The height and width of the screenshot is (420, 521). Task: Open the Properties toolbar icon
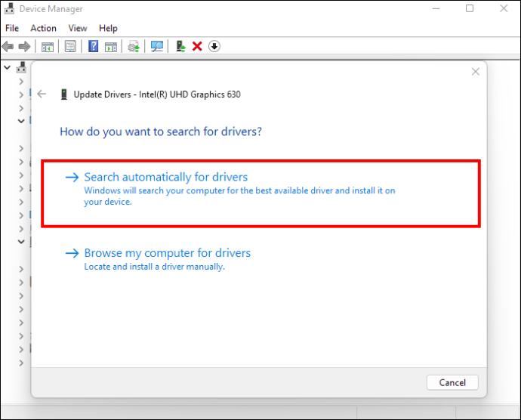[x=70, y=46]
